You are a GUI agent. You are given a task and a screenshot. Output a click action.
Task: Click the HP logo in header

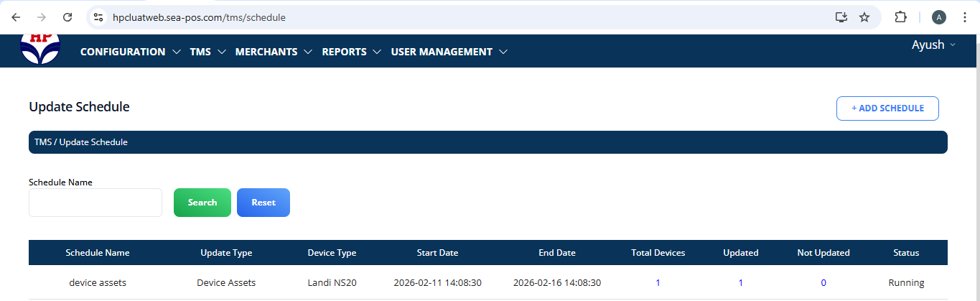(x=40, y=47)
